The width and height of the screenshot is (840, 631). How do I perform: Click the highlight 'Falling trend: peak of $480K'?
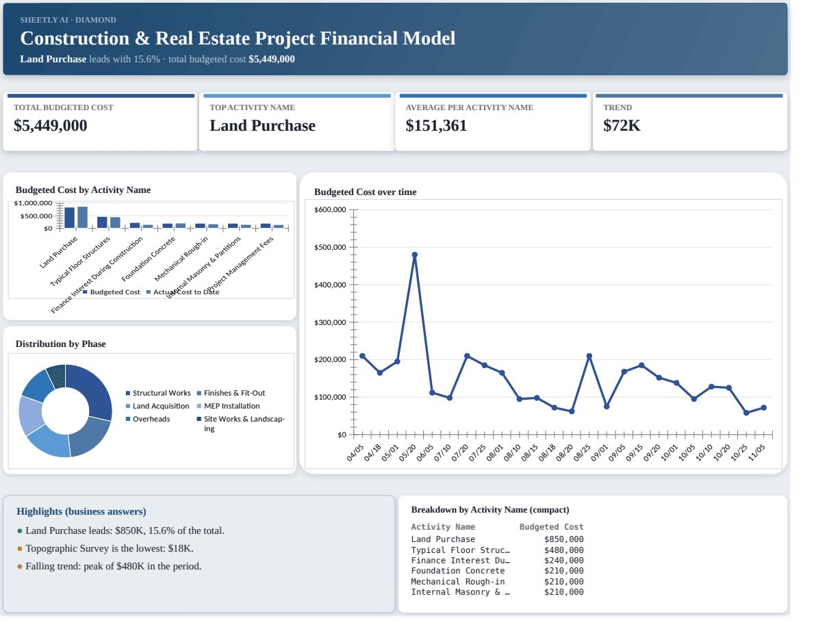click(x=114, y=566)
